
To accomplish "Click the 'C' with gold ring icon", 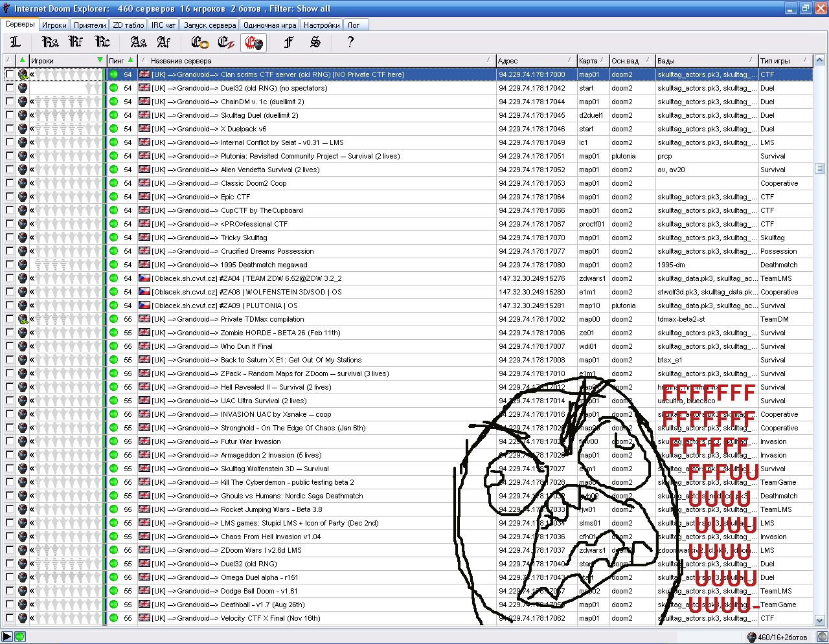I will (x=199, y=42).
